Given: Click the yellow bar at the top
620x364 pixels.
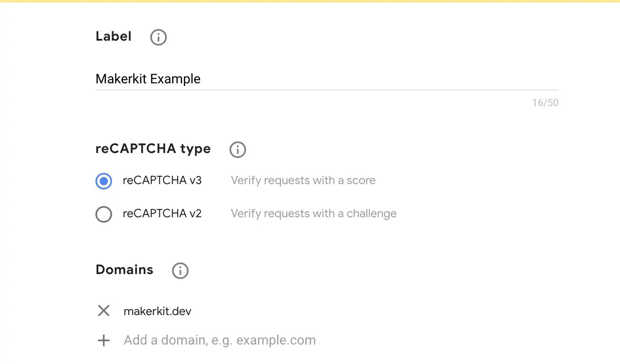Looking at the screenshot, I should coord(310,1).
